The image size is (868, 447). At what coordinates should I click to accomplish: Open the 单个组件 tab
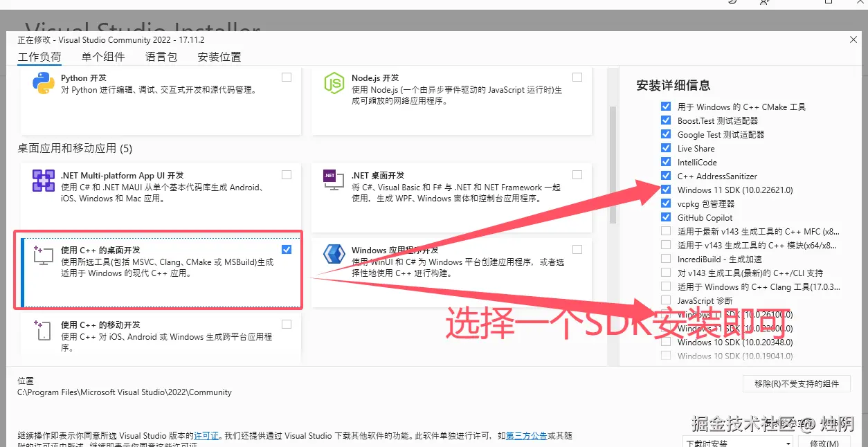tap(103, 57)
